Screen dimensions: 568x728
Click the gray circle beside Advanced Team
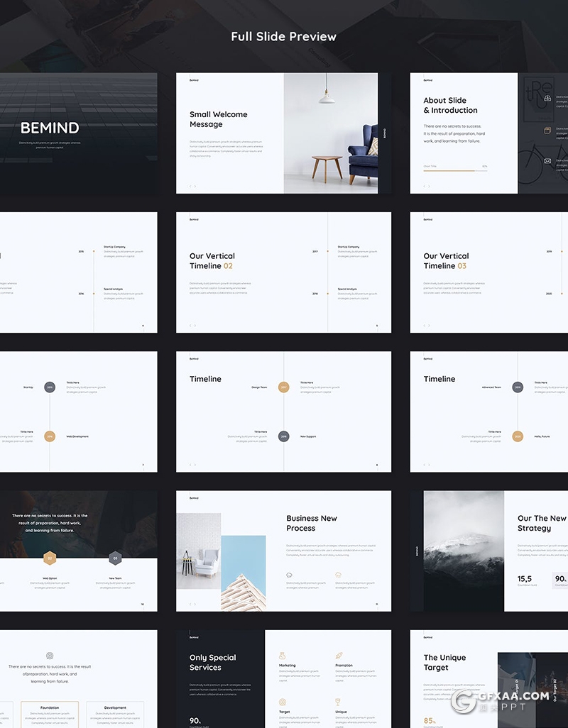point(518,387)
